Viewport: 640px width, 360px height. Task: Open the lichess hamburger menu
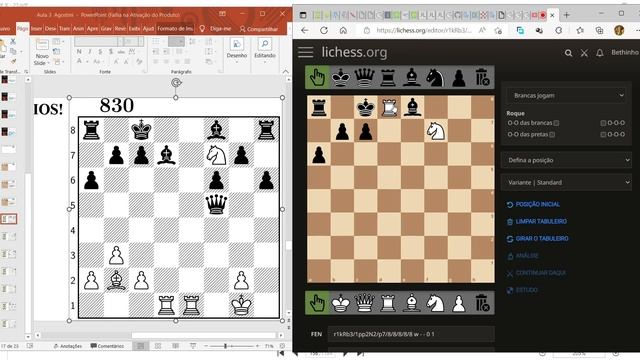point(305,52)
